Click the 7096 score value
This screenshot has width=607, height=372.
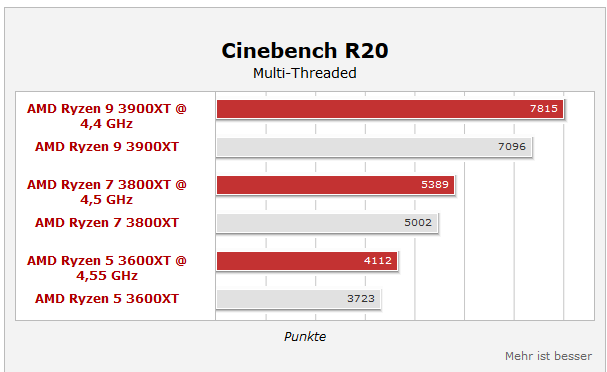[x=512, y=147]
